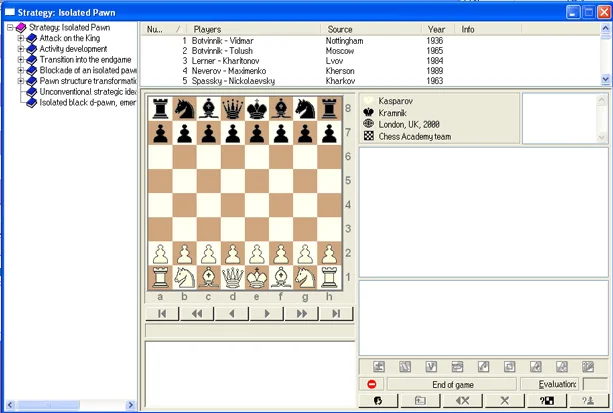This screenshot has width=613, height=413.
Task: Expand the Activity development tree node
Action: coord(20,49)
